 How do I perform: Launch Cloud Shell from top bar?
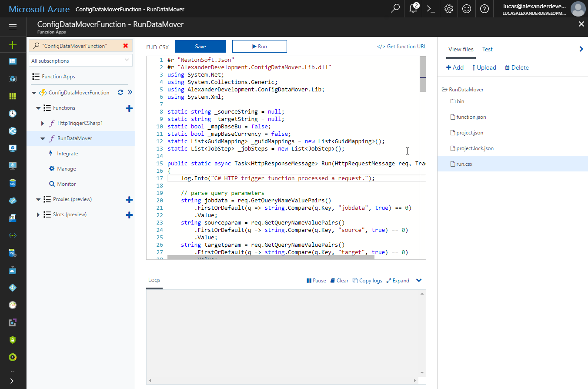click(431, 9)
